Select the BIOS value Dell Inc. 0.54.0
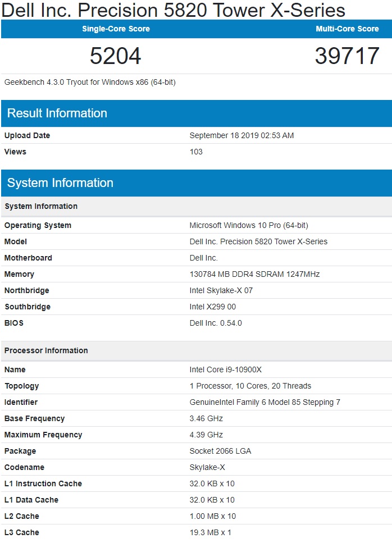This screenshot has height=543, width=392. coord(216,323)
